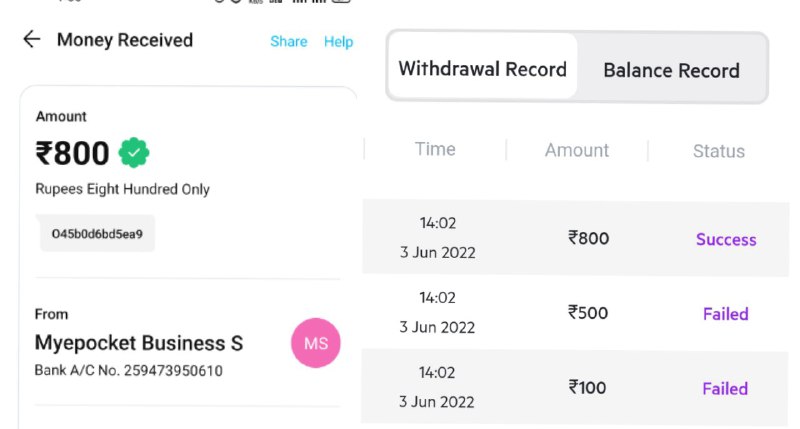Select the Success status of ₹800 withdrawal
The image size is (800, 429).
[x=726, y=239]
